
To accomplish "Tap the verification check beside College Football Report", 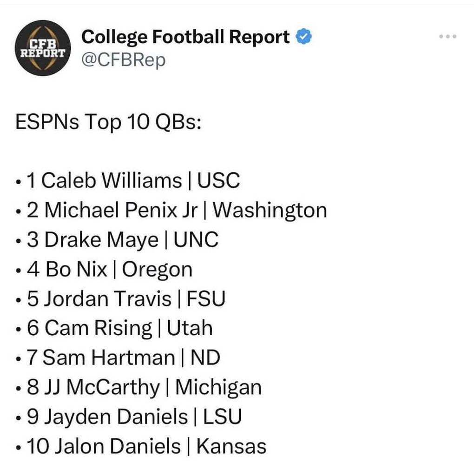I will (303, 35).
